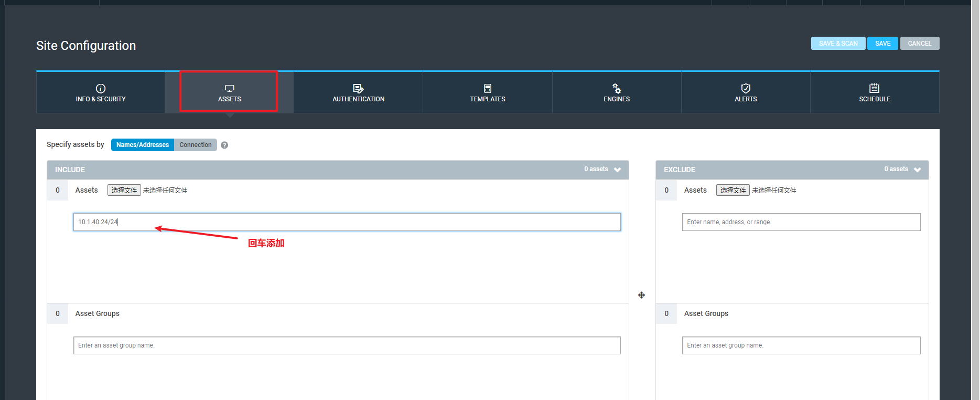Screen dimensions: 980x400
Task: Click the 'Specify assets by' label
Action: click(x=76, y=144)
